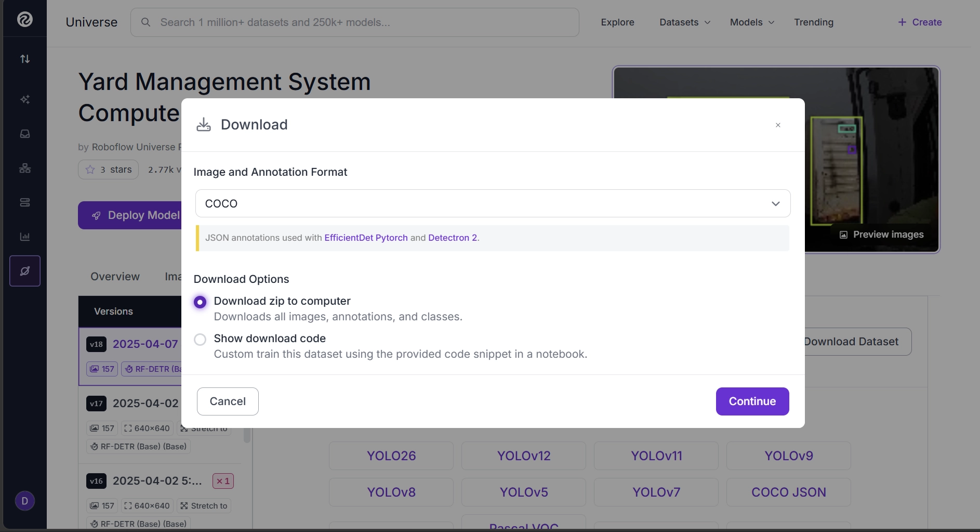Click the 157 images chip under v17
Image resolution: width=980 pixels, height=532 pixels.
tap(102, 429)
